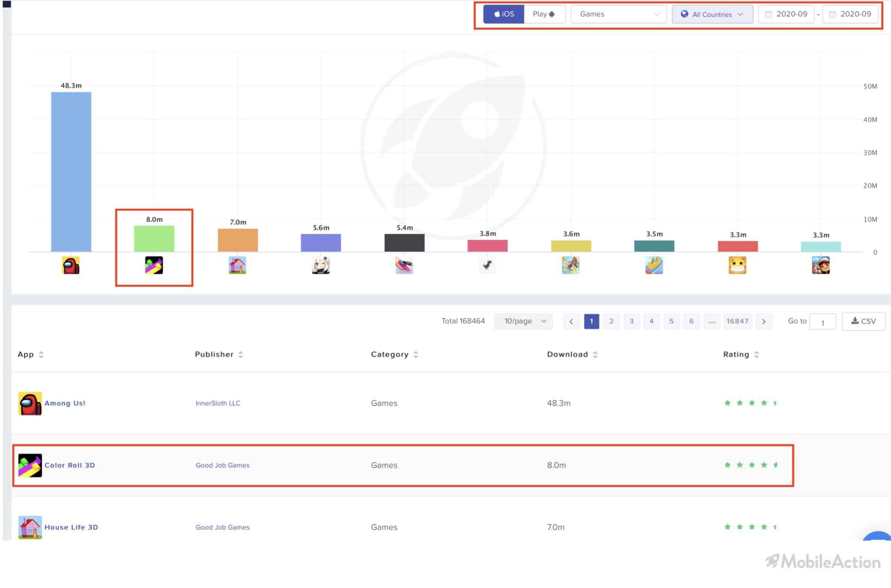
Task: Click the 48.3m blue bar
Action: [x=71, y=172]
